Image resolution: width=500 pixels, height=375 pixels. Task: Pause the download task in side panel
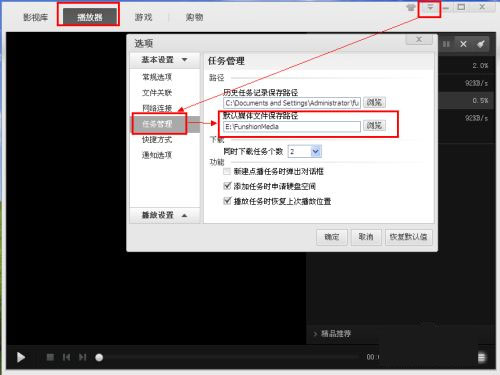coord(446,44)
